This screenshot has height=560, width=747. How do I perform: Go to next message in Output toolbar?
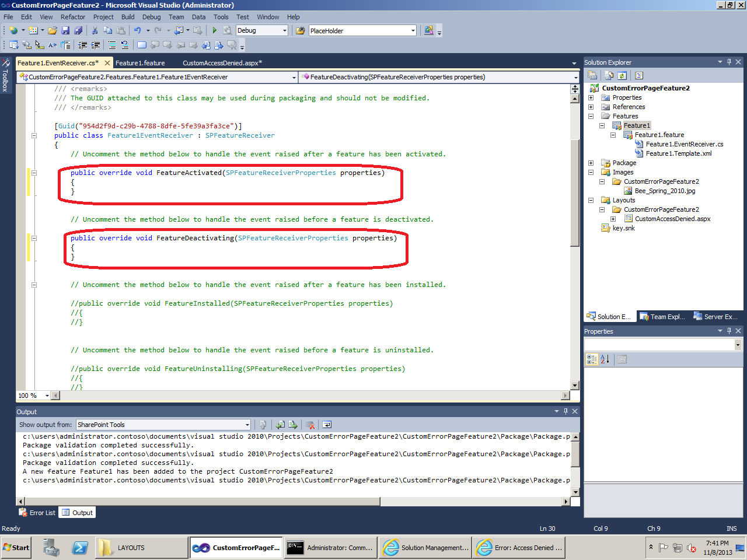click(293, 425)
